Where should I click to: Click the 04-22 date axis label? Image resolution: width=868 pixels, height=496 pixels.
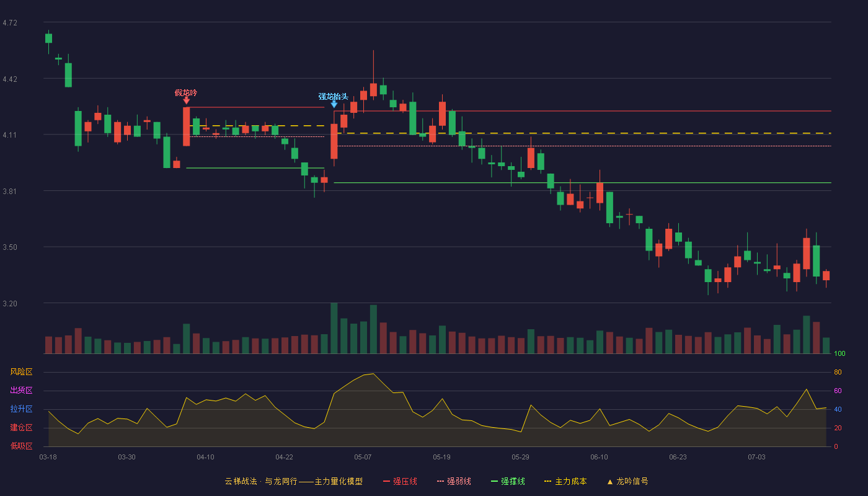pos(284,457)
